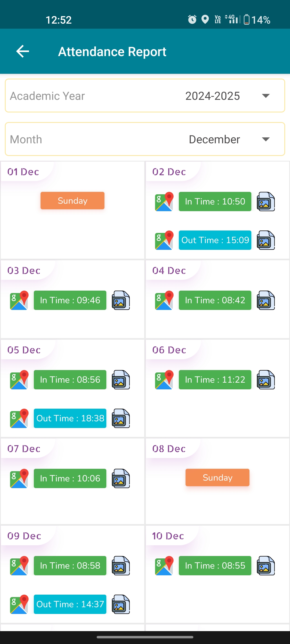View photo for 06 Dec In Time

pos(266,380)
